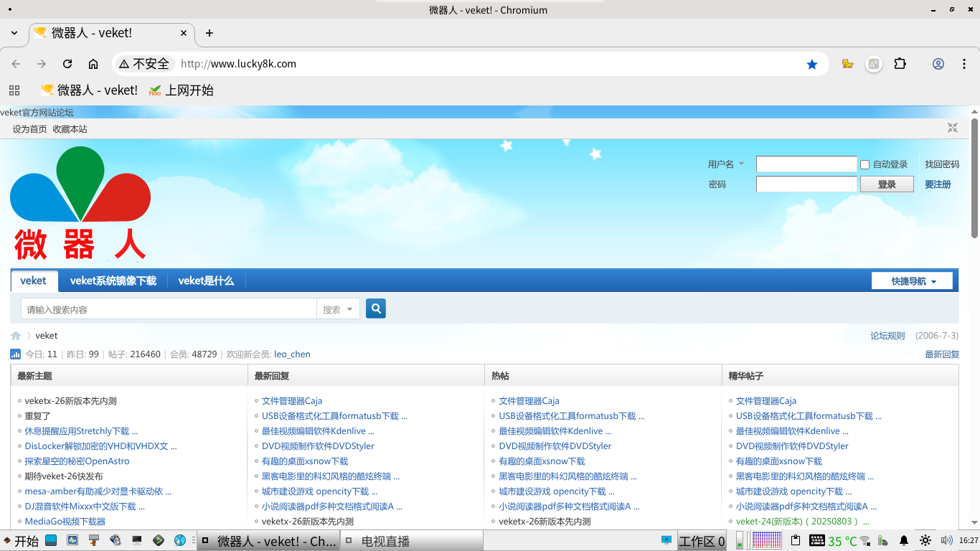Click the yellow duck extension icon
Image resolution: width=980 pixels, height=551 pixels.
click(848, 64)
